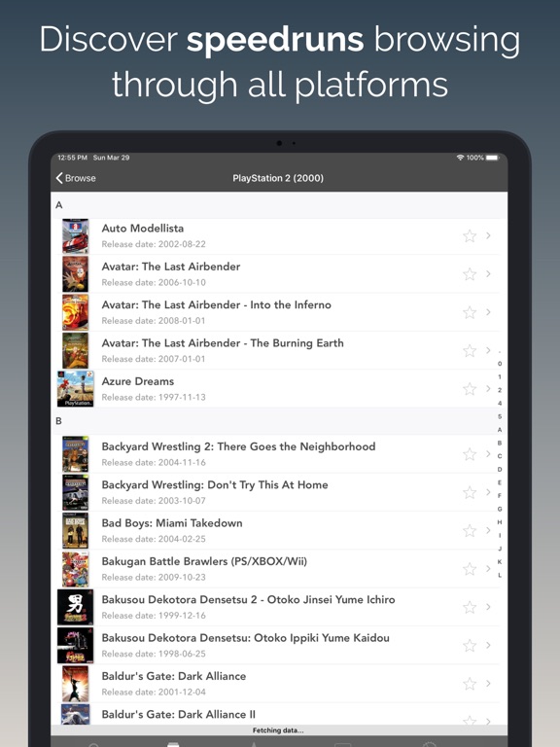Favorite Backyard Wrestling 2 with star
560x747 pixels.
tap(470, 454)
